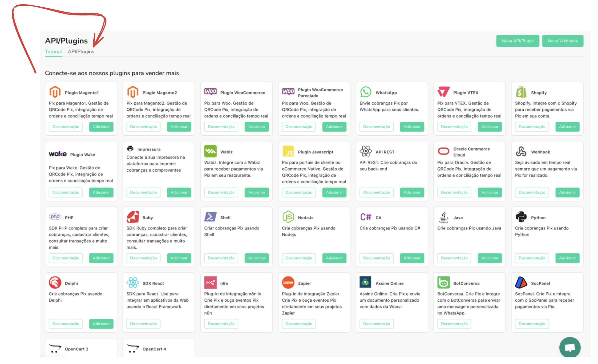Click the Impressora printer icon
This screenshot has width=598, height=364.
(130, 149)
